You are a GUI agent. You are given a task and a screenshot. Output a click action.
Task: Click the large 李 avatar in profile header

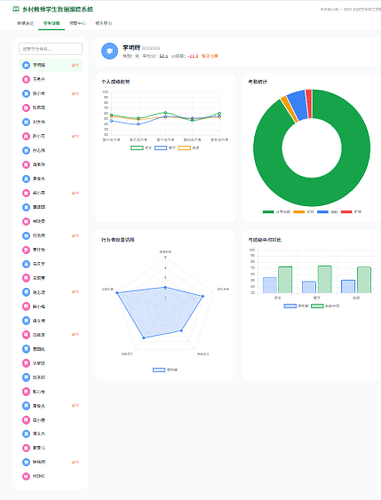(109, 51)
